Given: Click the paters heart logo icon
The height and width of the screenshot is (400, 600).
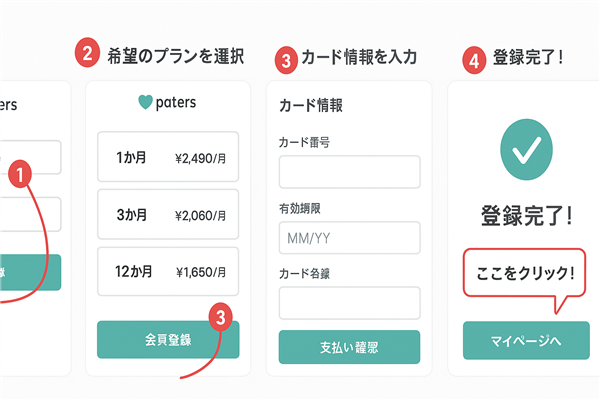Looking at the screenshot, I should pyautogui.click(x=146, y=102).
